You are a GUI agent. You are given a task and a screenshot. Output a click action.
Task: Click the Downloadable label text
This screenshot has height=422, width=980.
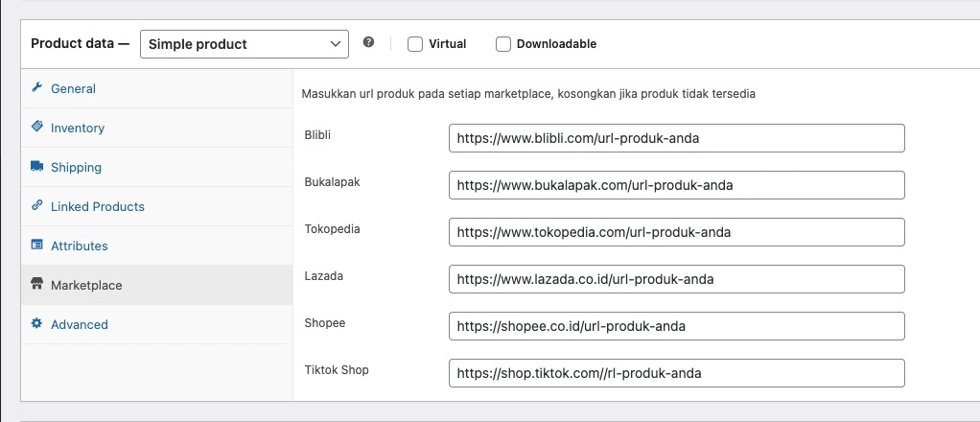[x=556, y=44]
